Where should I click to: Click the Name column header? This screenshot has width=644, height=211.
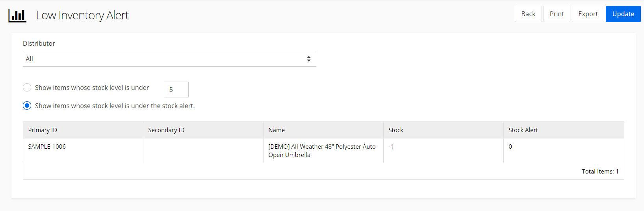323,130
